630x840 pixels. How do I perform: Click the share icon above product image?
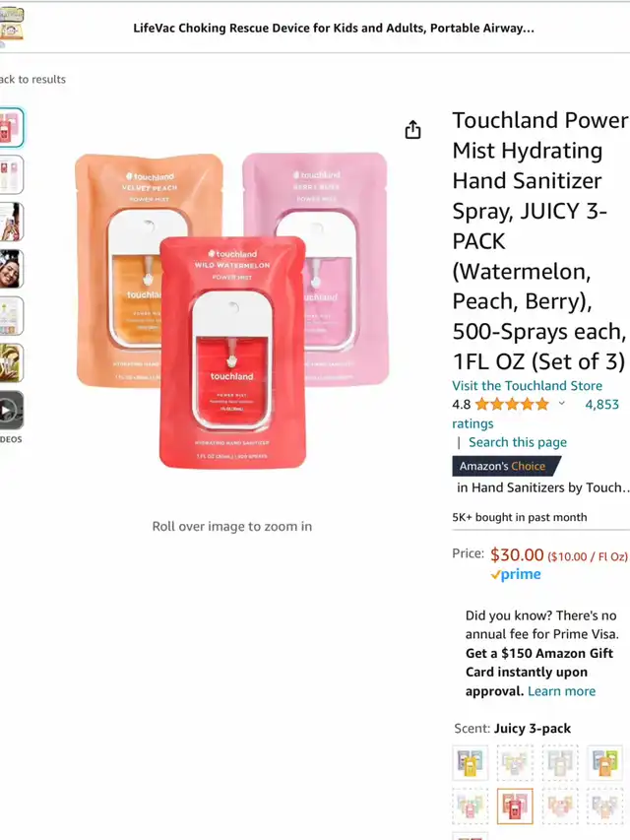pyautogui.click(x=412, y=130)
